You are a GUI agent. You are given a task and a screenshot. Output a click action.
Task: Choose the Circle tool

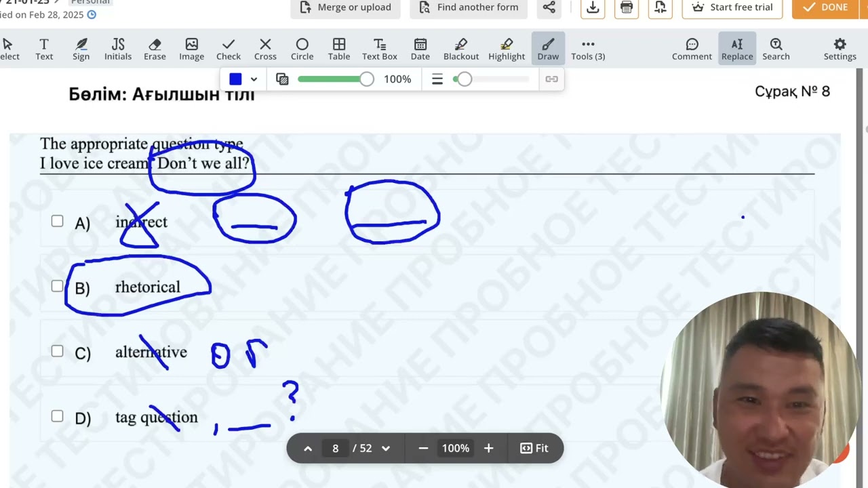point(302,49)
